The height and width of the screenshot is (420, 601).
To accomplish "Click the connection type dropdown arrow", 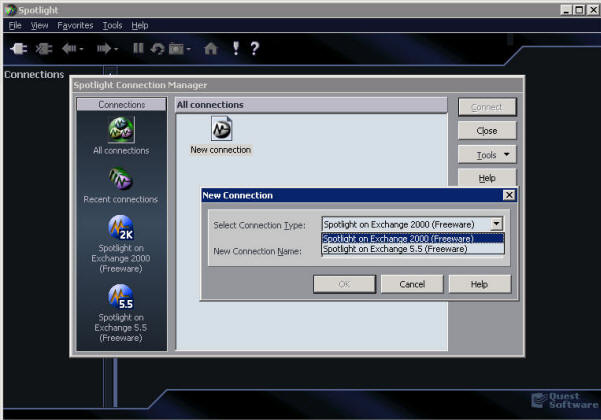I will [496, 224].
